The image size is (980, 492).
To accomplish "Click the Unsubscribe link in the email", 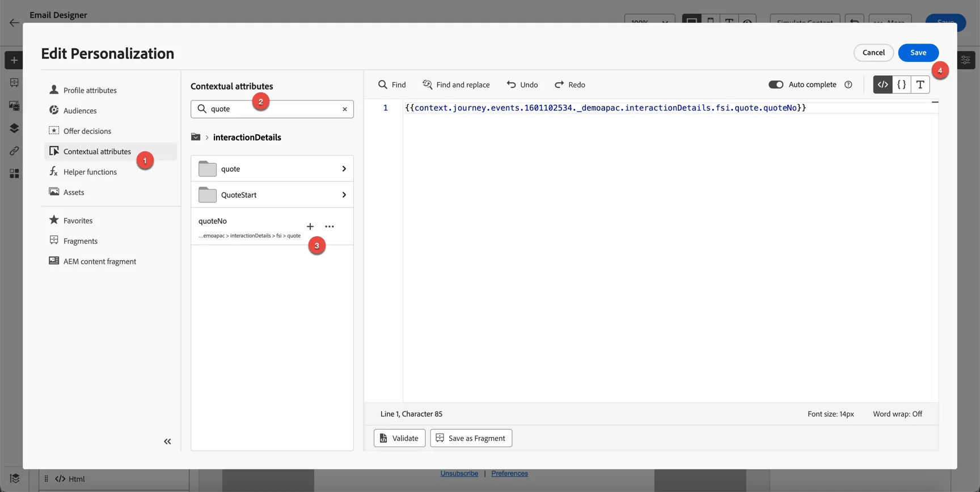I will [459, 473].
